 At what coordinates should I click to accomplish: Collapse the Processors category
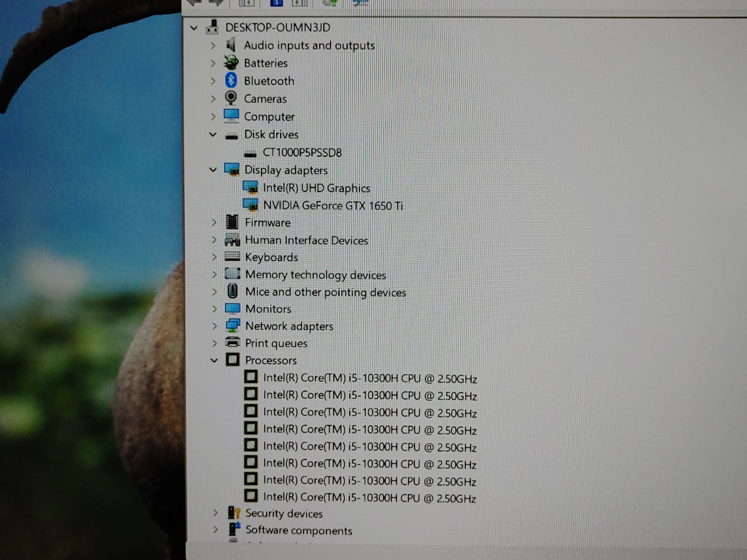214,360
